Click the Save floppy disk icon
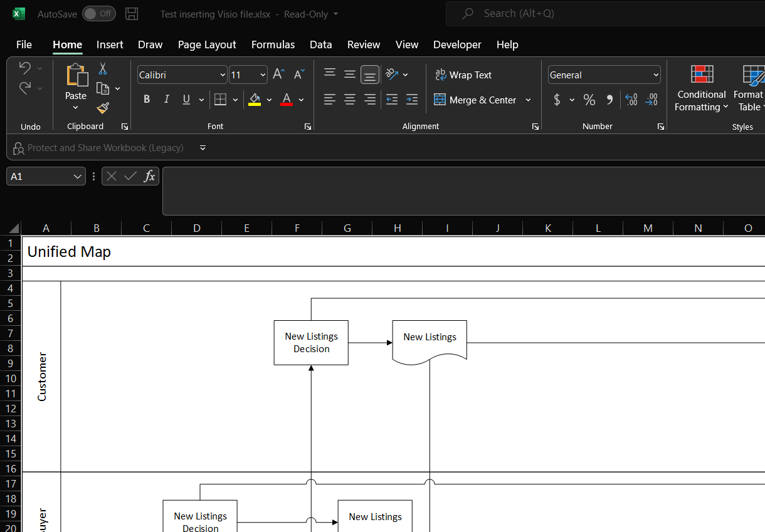765x532 pixels. pyautogui.click(x=132, y=14)
